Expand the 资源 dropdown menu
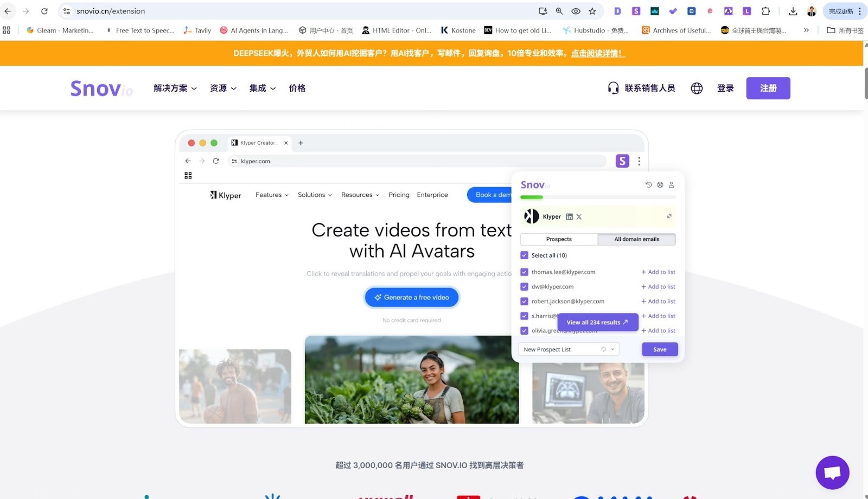 pyautogui.click(x=223, y=88)
